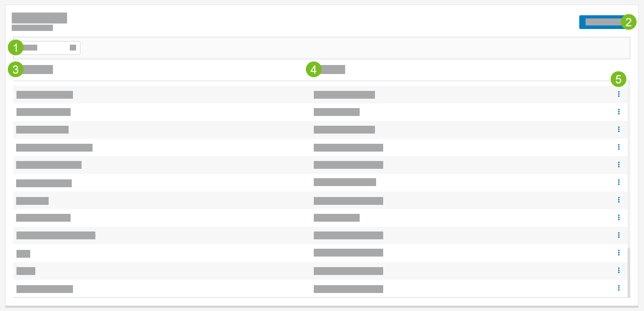
Task: Sort by the first column header
Action: click(x=37, y=70)
